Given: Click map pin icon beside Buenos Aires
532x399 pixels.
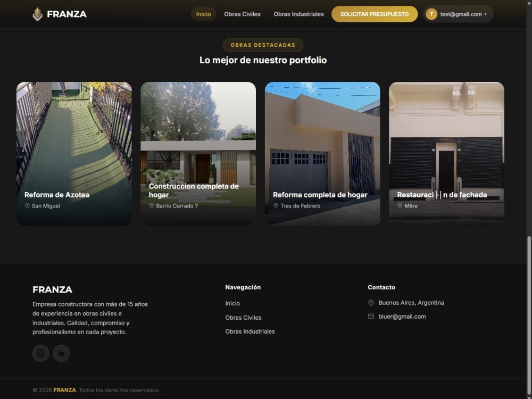Looking at the screenshot, I should coord(371,303).
